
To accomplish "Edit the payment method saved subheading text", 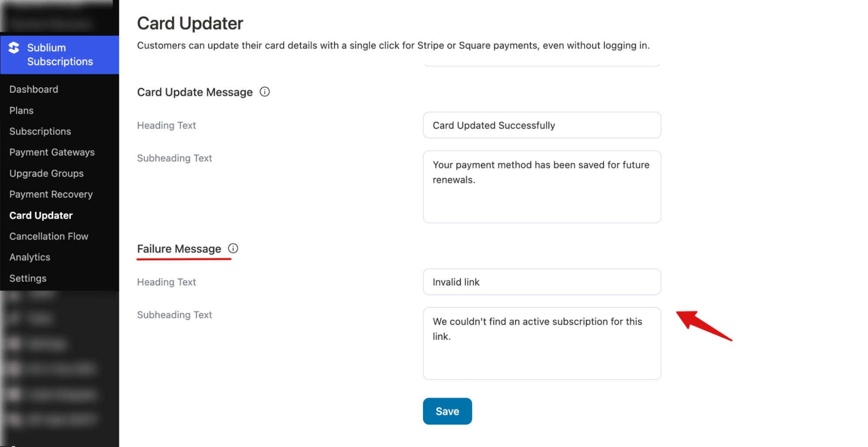I will [x=541, y=187].
